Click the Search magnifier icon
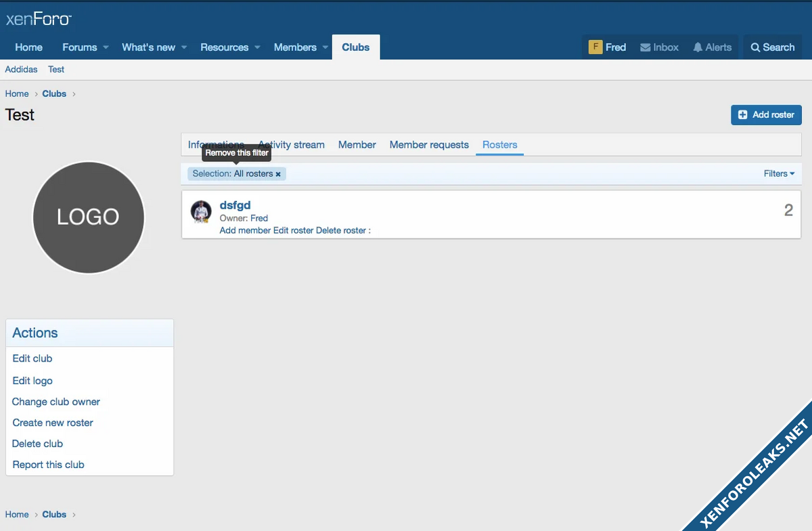This screenshot has height=531, width=812. tap(755, 47)
